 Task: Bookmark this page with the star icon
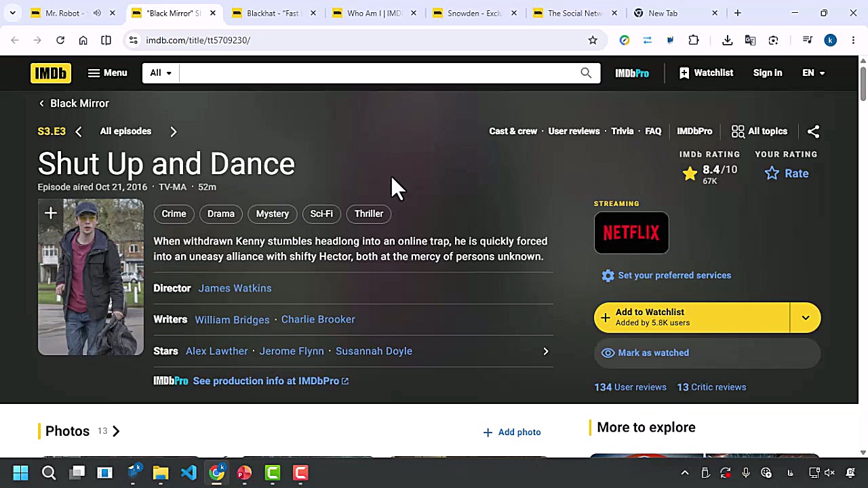pyautogui.click(x=593, y=40)
